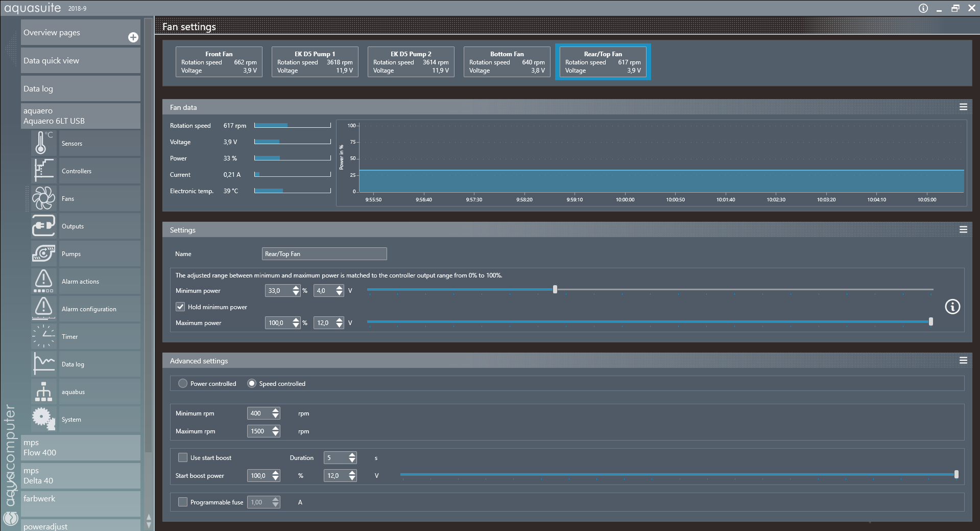Switch to the Front Fan tab

click(x=219, y=62)
